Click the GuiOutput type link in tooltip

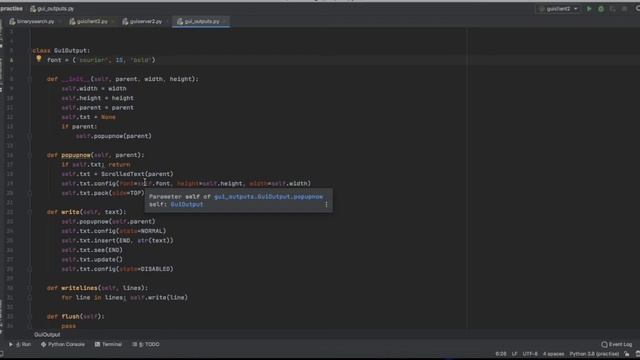(x=187, y=204)
